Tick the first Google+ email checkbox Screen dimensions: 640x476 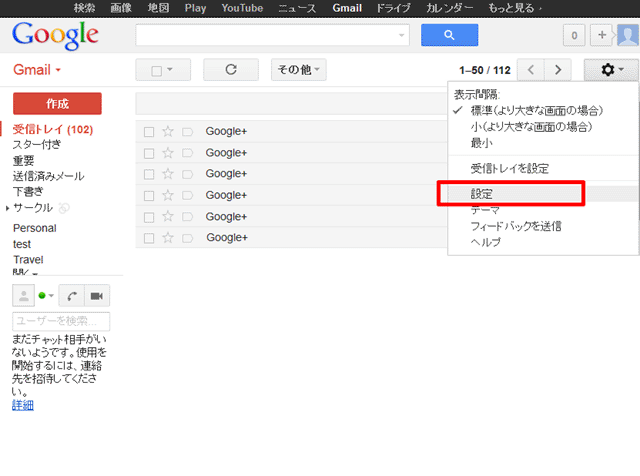(x=148, y=131)
